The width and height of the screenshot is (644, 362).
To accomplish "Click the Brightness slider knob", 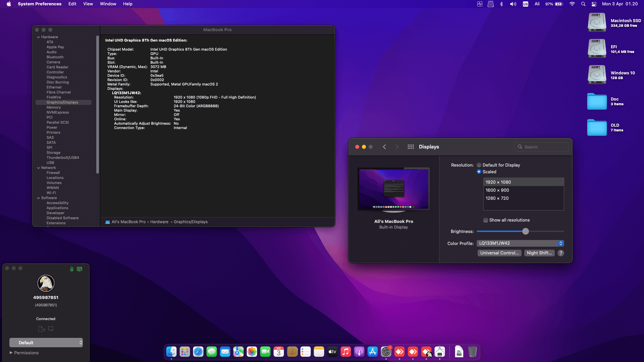I will pos(526,231).
